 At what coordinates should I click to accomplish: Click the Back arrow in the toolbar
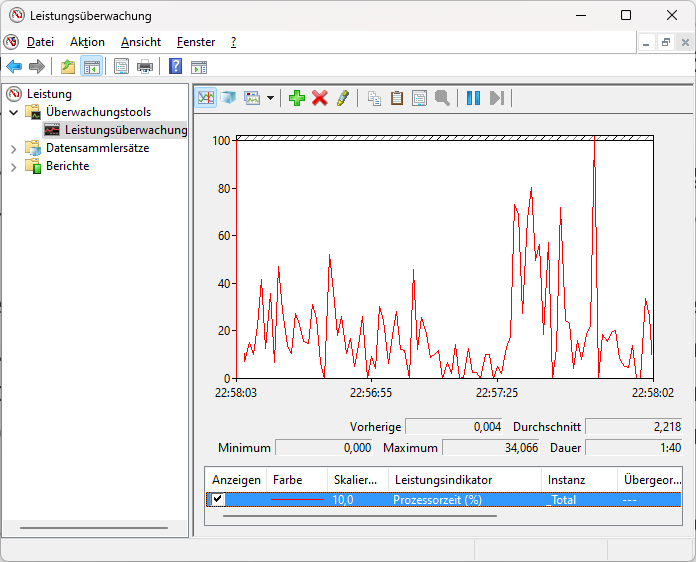[x=14, y=67]
